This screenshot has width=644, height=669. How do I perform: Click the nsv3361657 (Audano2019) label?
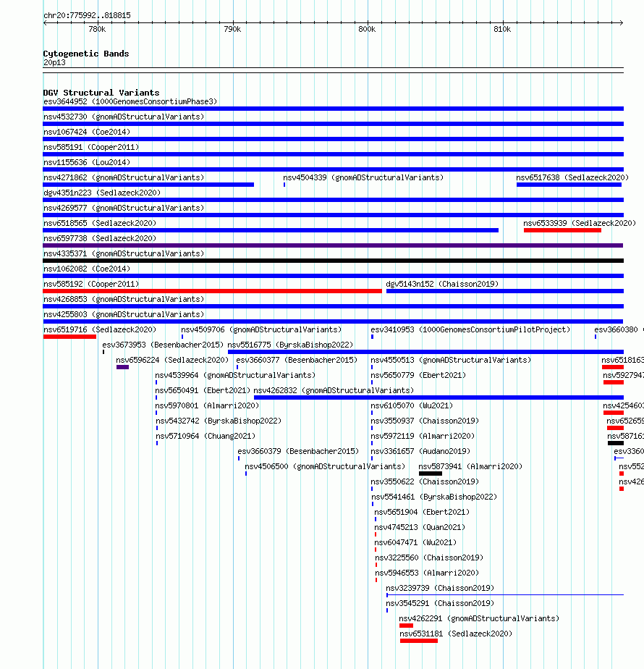coord(420,451)
